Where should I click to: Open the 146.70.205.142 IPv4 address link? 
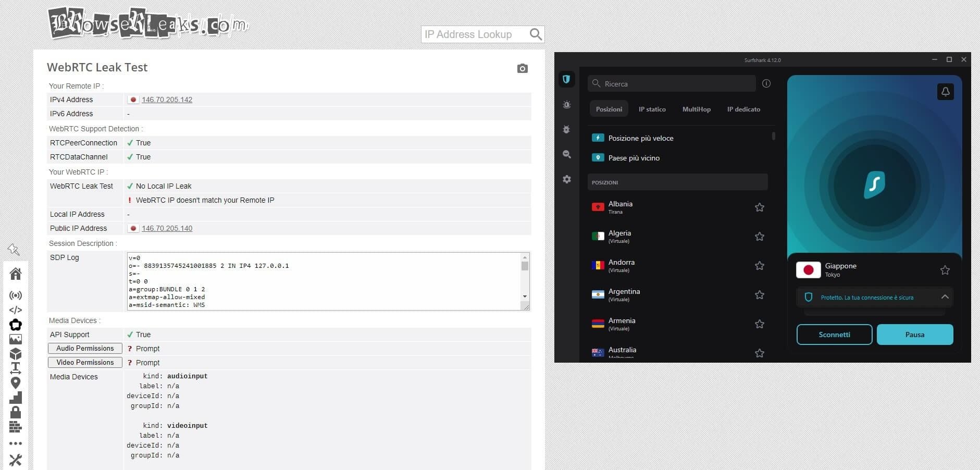(x=167, y=100)
